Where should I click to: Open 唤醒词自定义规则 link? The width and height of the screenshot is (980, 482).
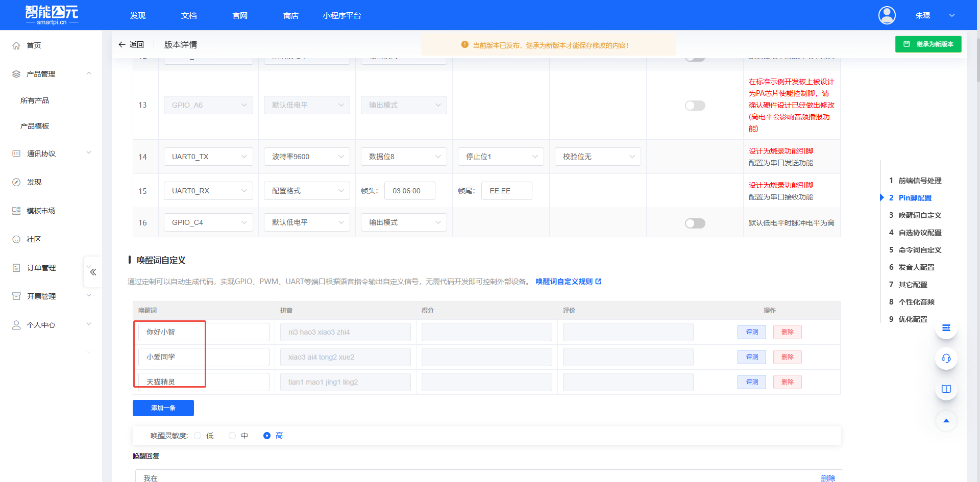click(568, 282)
